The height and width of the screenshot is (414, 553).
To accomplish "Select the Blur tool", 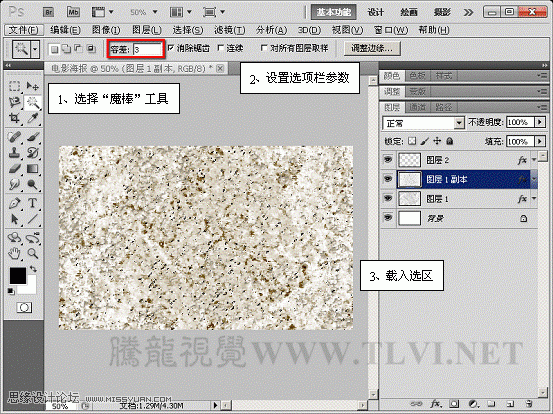I will point(14,184).
